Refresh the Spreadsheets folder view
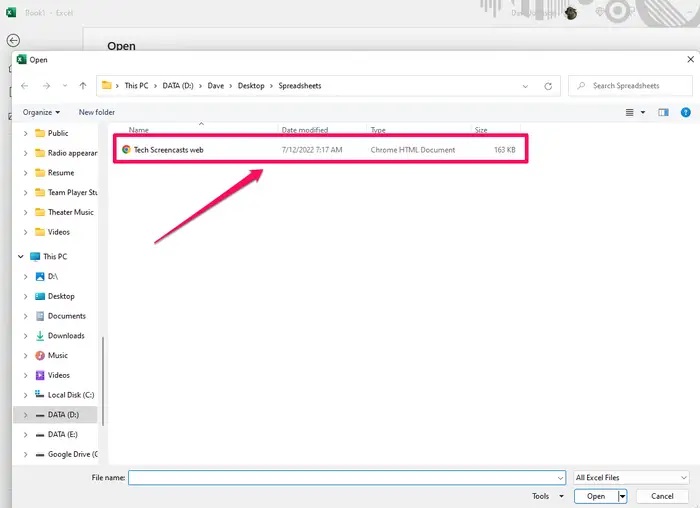The width and height of the screenshot is (700, 508). coord(548,86)
